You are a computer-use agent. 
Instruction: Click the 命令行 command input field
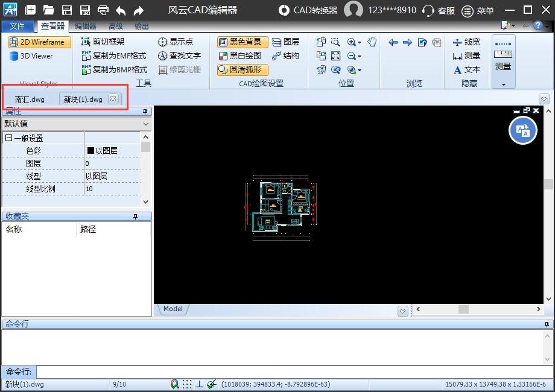pos(293,371)
